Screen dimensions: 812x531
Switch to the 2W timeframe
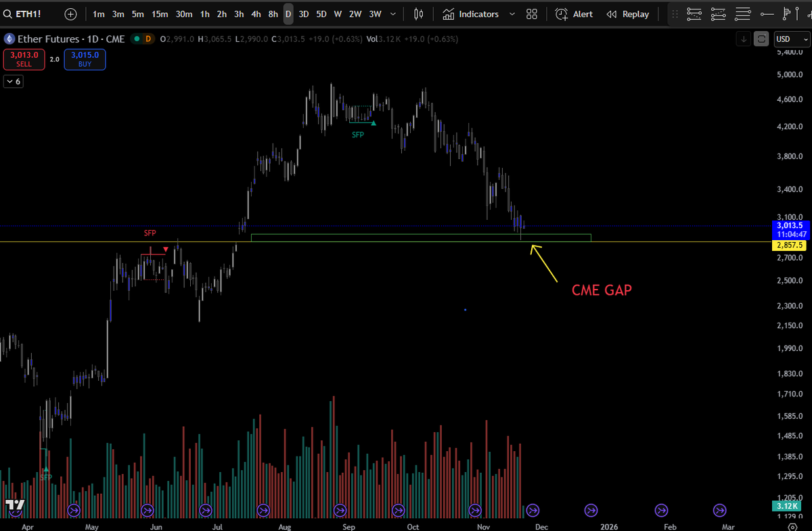point(355,14)
